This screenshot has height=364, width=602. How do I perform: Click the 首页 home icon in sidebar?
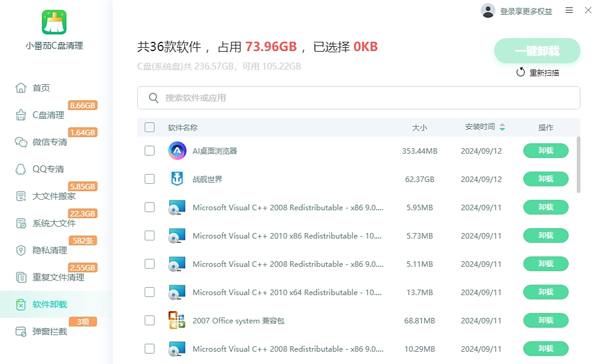click(20, 87)
